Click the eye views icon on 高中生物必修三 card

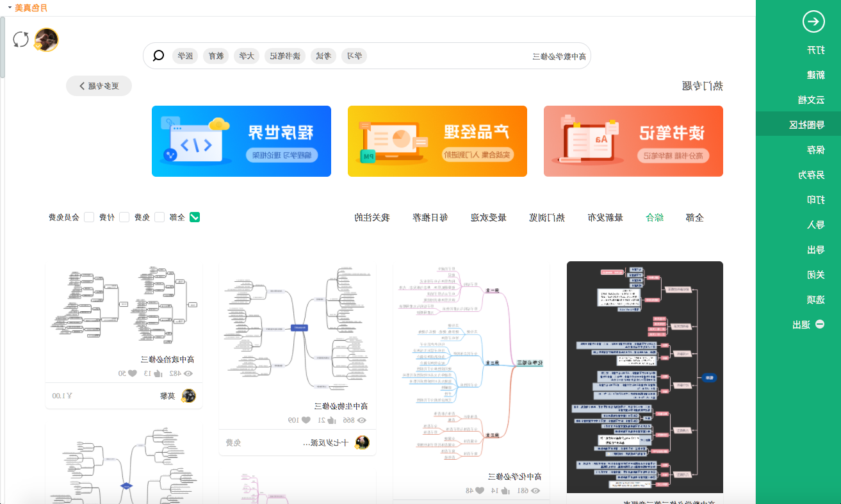(x=362, y=420)
